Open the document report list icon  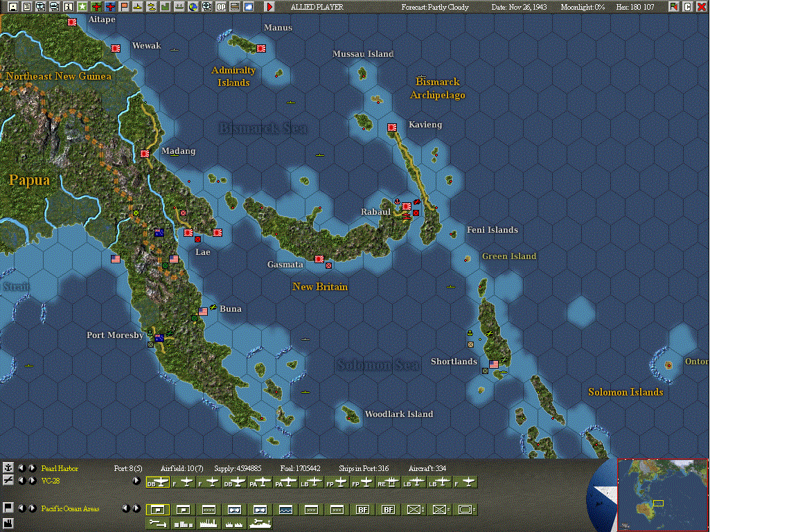click(x=27, y=7)
